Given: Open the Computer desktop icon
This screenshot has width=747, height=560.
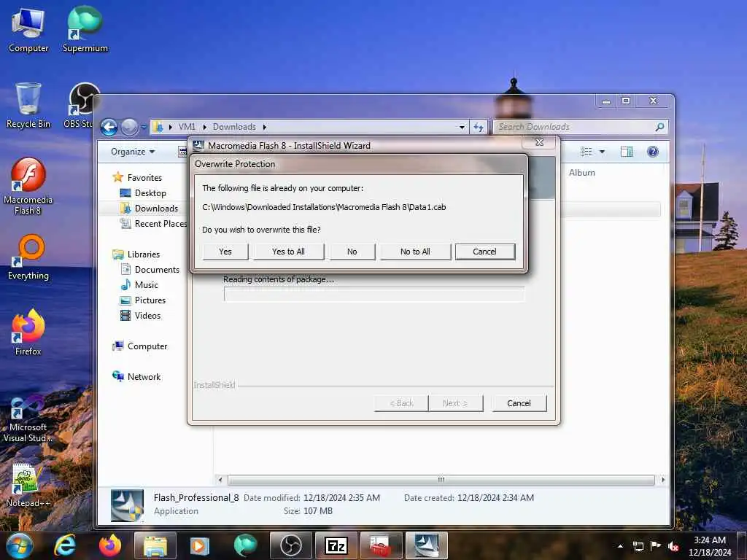Looking at the screenshot, I should [x=28, y=30].
